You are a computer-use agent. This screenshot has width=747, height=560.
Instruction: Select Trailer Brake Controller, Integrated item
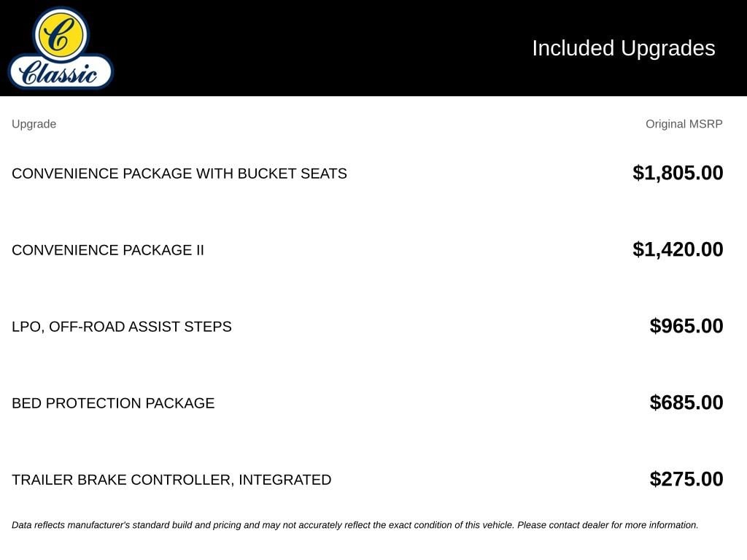(171, 480)
